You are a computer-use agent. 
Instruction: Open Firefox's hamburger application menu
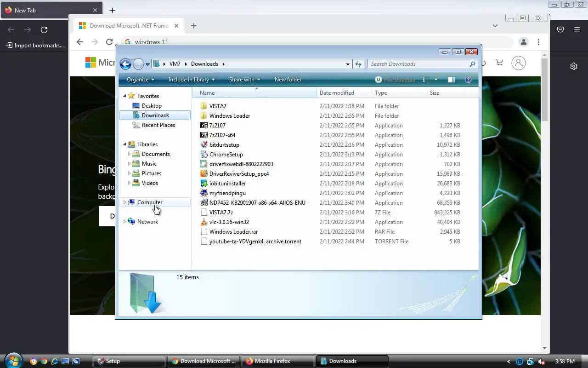pyautogui.click(x=577, y=29)
